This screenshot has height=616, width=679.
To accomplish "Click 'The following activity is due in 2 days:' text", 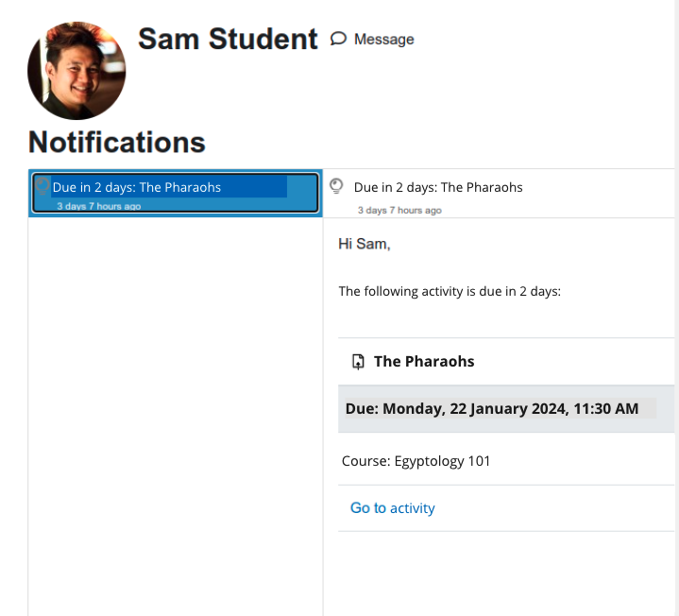I will (x=450, y=291).
